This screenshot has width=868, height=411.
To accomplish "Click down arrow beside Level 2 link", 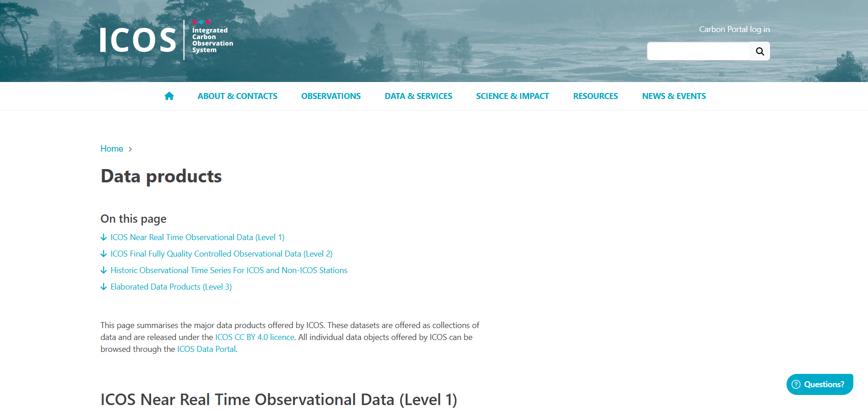I will click(103, 254).
